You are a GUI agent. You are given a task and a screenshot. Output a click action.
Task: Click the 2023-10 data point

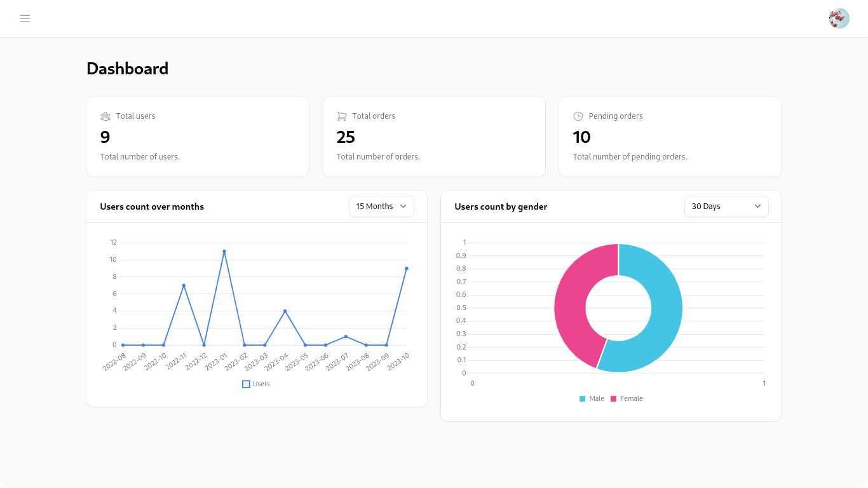pos(406,268)
